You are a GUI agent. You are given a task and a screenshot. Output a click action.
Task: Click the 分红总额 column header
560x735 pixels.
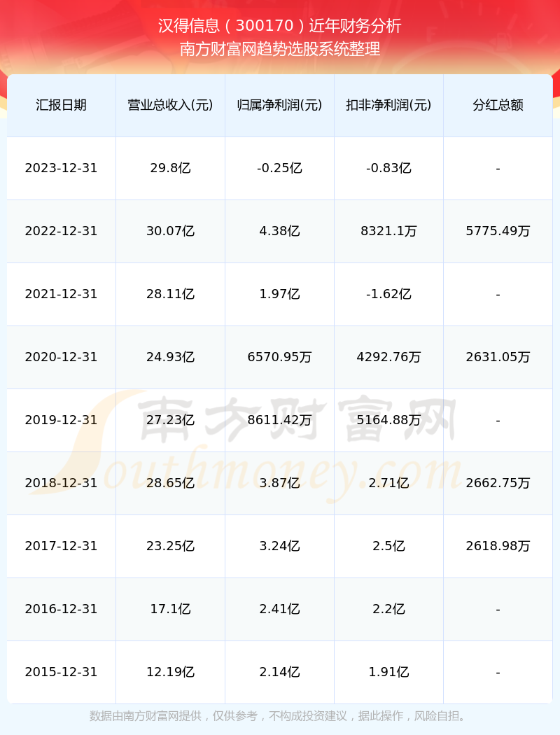point(498,105)
